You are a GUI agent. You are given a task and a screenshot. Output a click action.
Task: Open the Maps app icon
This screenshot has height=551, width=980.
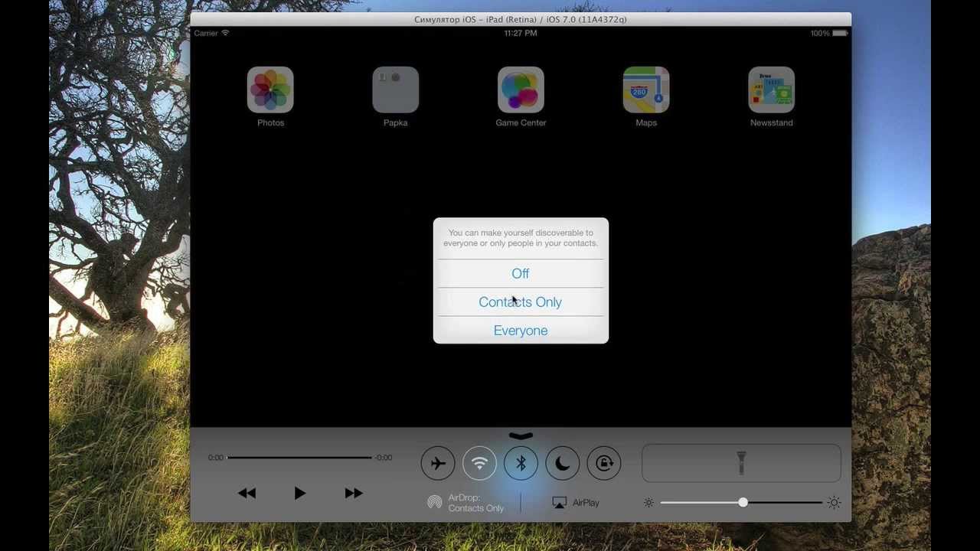tap(646, 90)
